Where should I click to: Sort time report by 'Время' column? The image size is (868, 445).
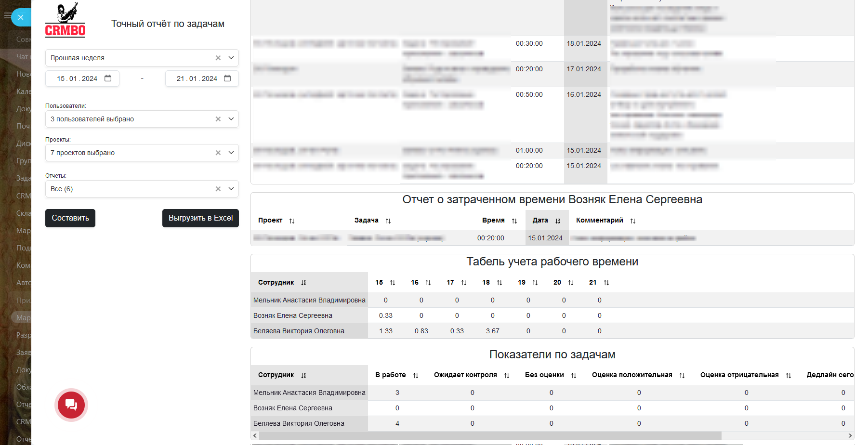pyautogui.click(x=514, y=221)
